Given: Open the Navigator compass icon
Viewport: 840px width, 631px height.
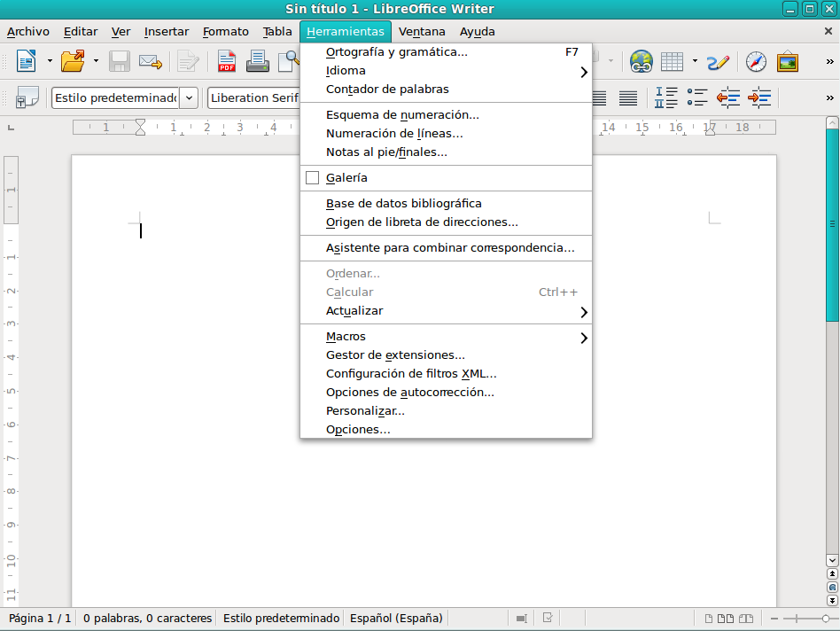Looking at the screenshot, I should pos(756,62).
